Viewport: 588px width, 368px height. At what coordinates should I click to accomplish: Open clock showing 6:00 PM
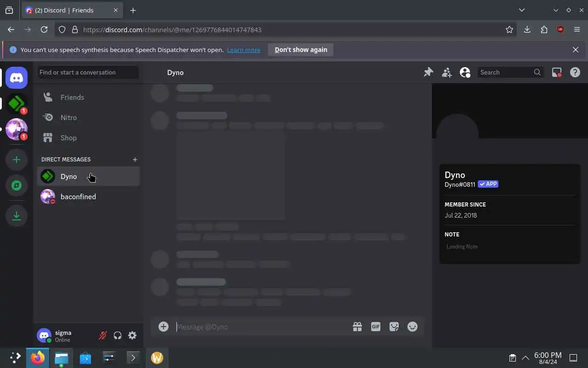548,357
